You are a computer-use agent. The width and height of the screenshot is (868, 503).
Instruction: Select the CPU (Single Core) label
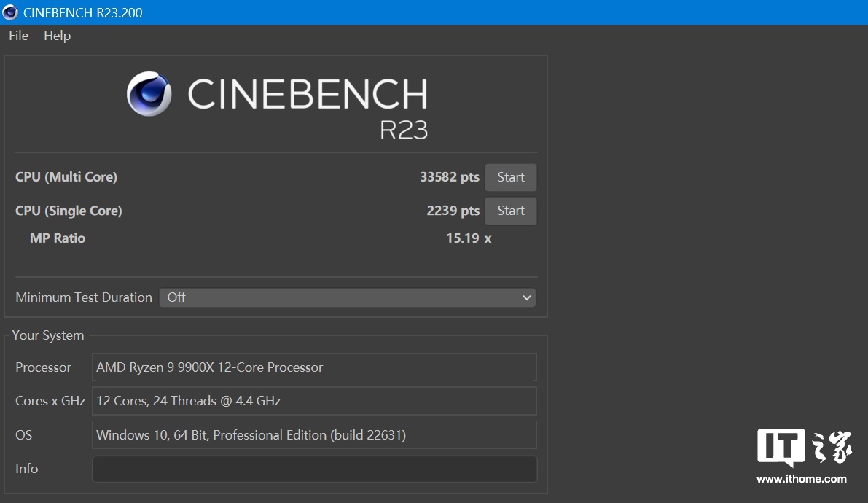[x=69, y=211]
